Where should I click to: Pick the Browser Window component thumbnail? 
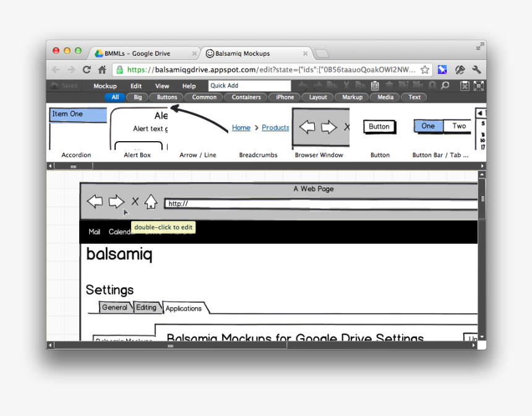click(x=320, y=128)
